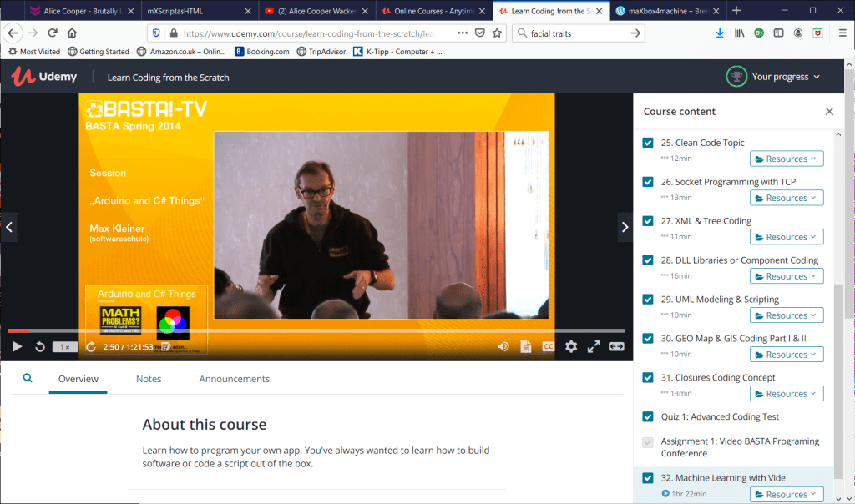Toggle expanded theater view
The image size is (855, 504).
616,346
